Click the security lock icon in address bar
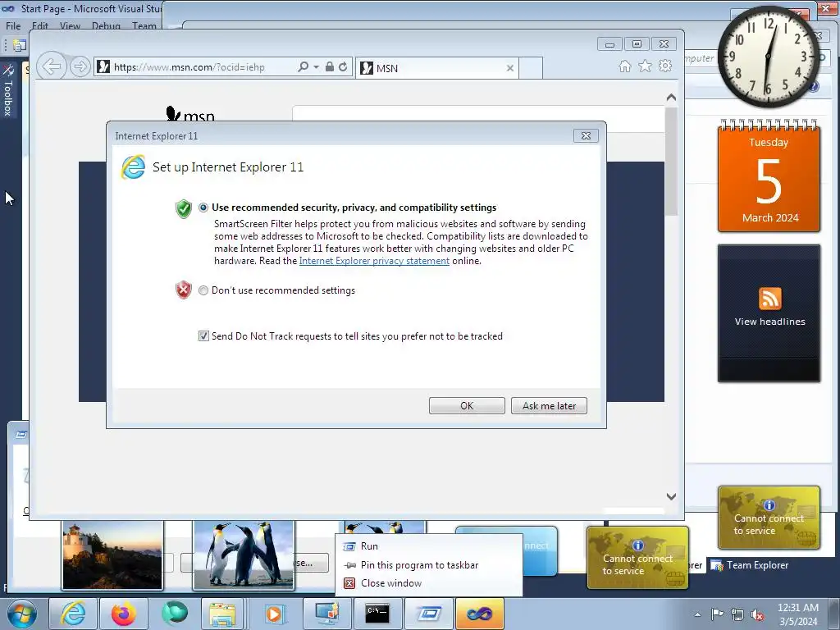 (x=330, y=67)
